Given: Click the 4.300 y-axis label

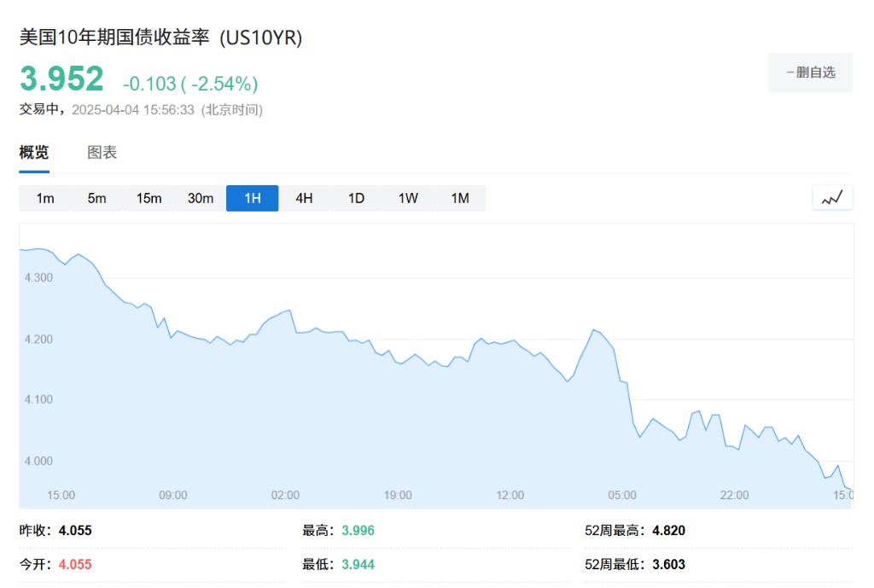Looking at the screenshot, I should 38,277.
